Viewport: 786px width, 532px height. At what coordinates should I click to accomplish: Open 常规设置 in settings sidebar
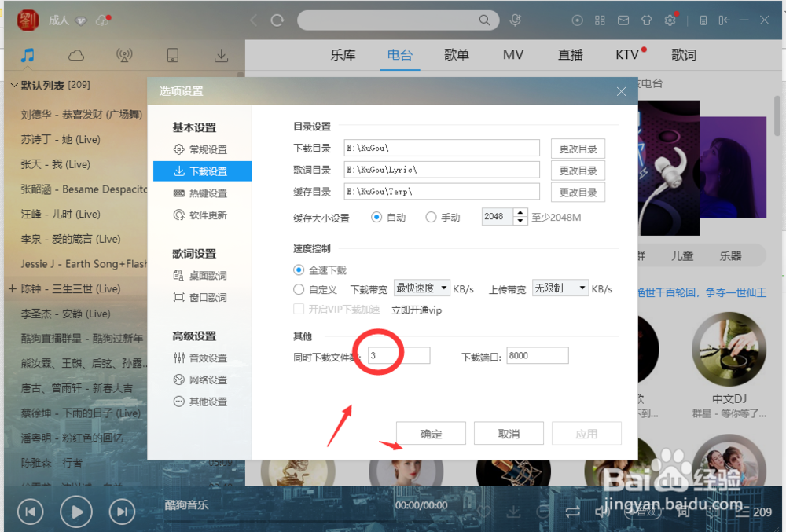tap(200, 149)
